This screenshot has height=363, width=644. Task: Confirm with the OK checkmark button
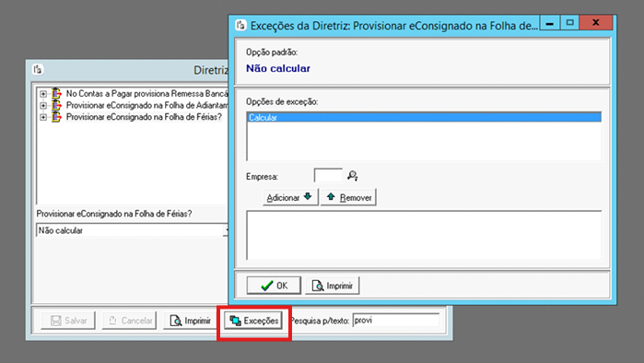click(x=274, y=286)
